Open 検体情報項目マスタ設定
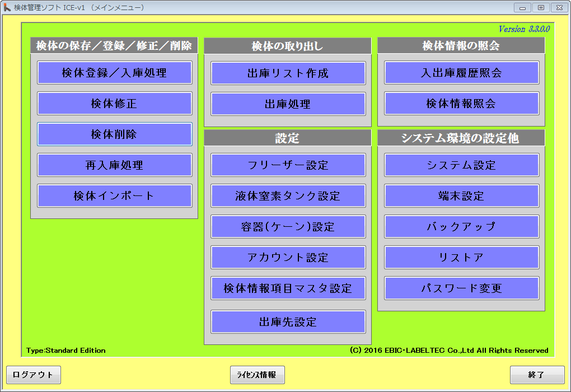The image size is (571, 392). pos(288,288)
